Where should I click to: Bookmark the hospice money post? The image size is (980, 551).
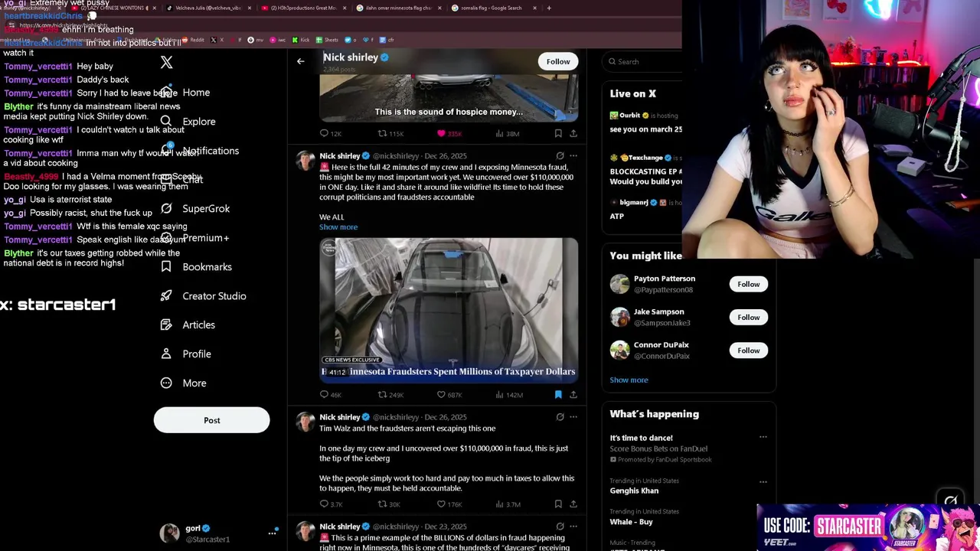pos(558,134)
